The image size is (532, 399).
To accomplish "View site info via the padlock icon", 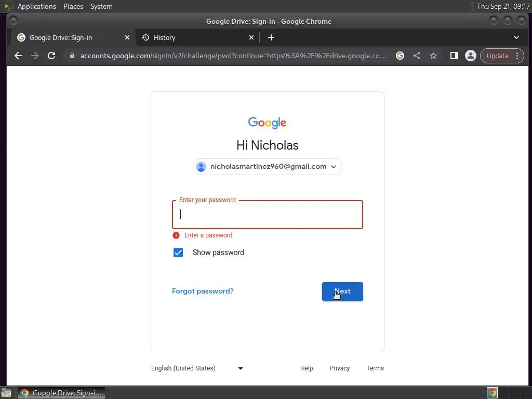I will tap(72, 56).
